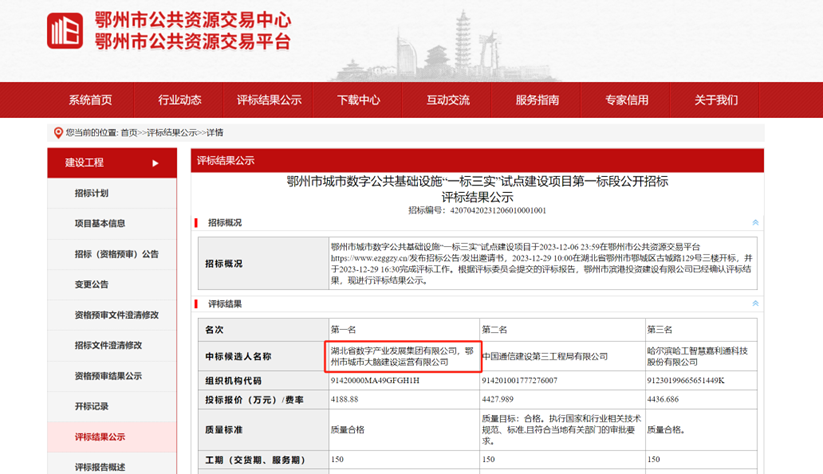Open the 互动交流 nav item
Viewport: 823px width, 474px height.
448,100
